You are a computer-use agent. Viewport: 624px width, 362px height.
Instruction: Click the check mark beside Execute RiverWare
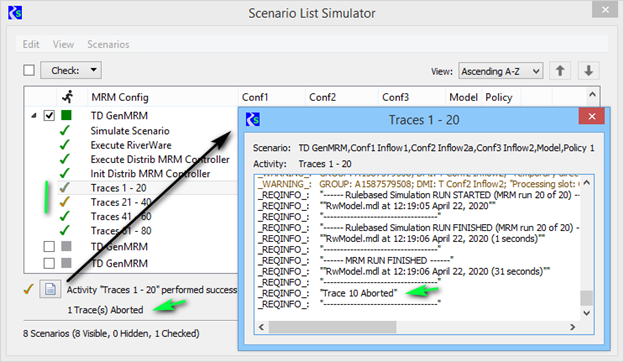64,145
